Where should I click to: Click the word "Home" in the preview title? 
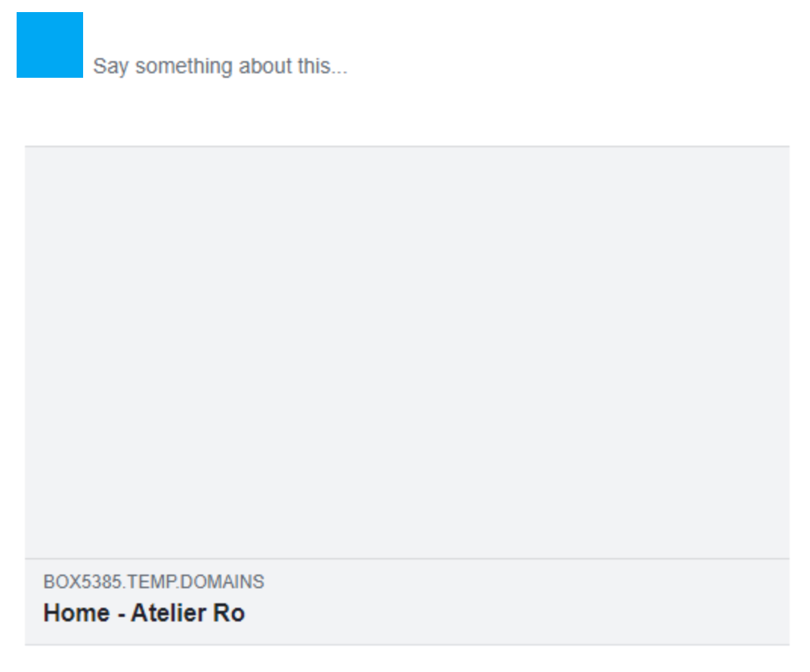76,613
